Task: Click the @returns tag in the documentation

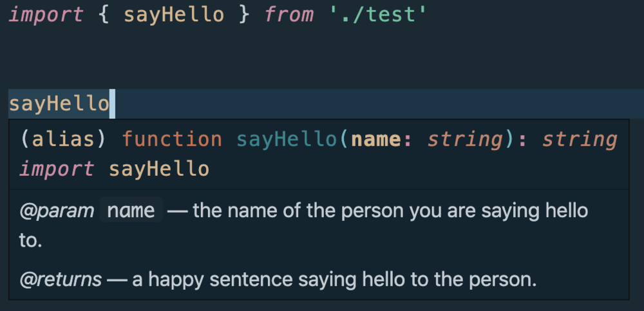Action: coord(60,279)
